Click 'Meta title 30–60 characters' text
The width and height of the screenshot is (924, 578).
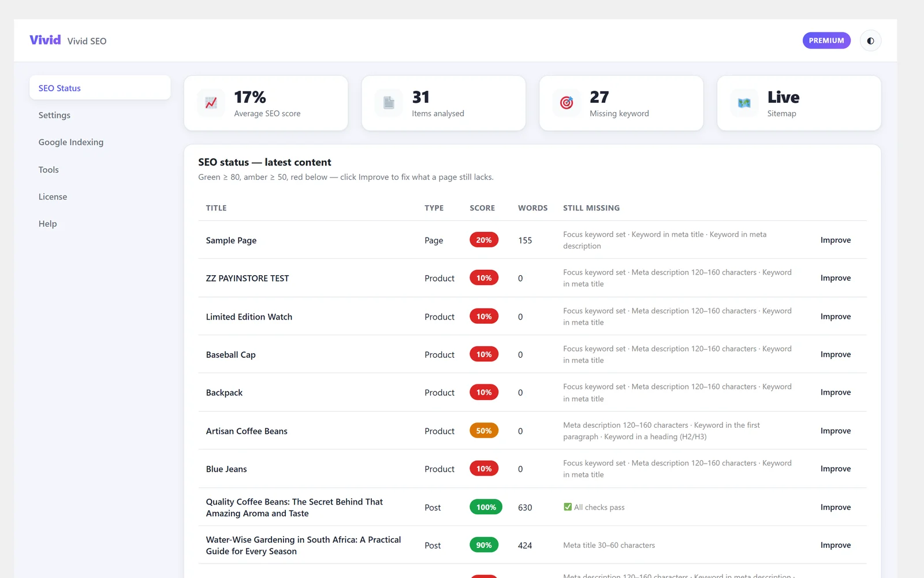609,545
